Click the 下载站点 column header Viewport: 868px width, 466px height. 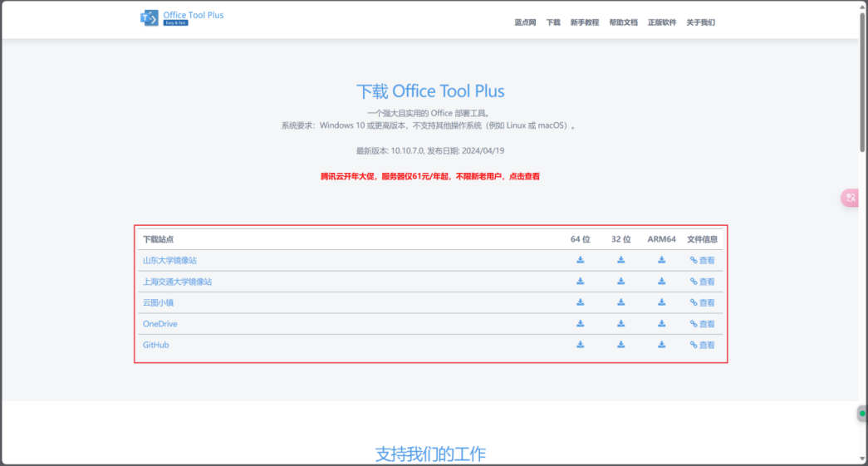[x=159, y=239]
